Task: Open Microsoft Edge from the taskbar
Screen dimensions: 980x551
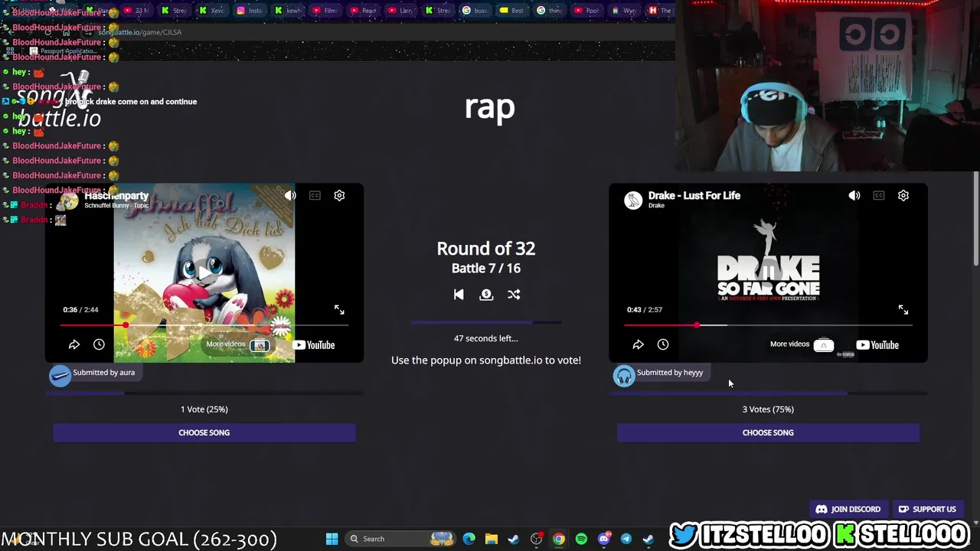Action: 469,539
